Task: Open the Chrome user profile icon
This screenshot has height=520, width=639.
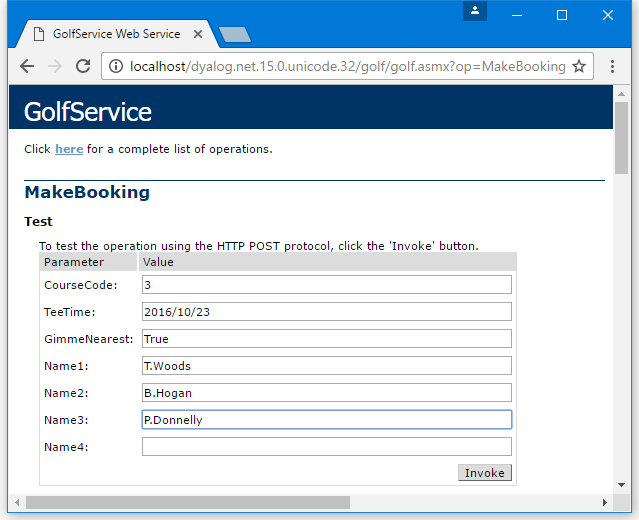Action: tap(475, 10)
